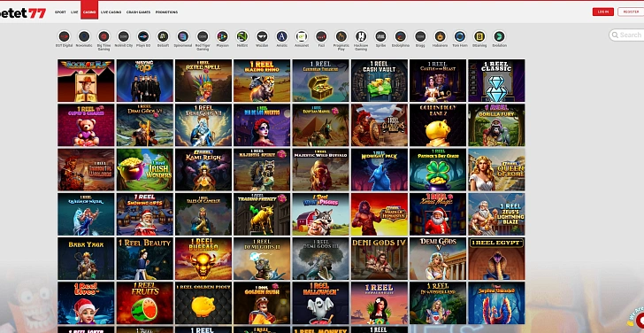Open 1 Reel Irish Wonders game

tap(144, 169)
